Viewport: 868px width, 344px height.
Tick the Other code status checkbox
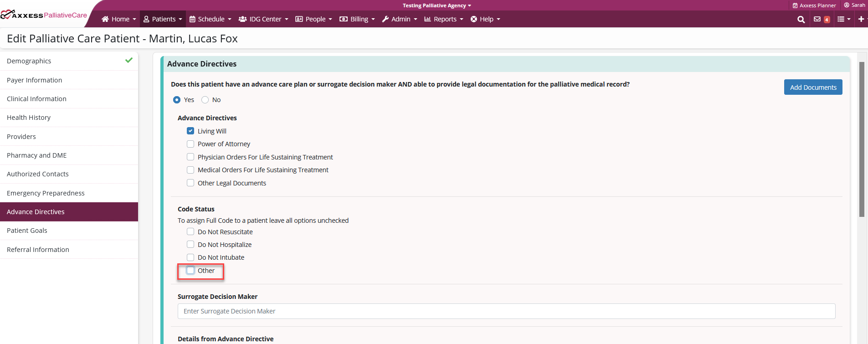pos(190,271)
